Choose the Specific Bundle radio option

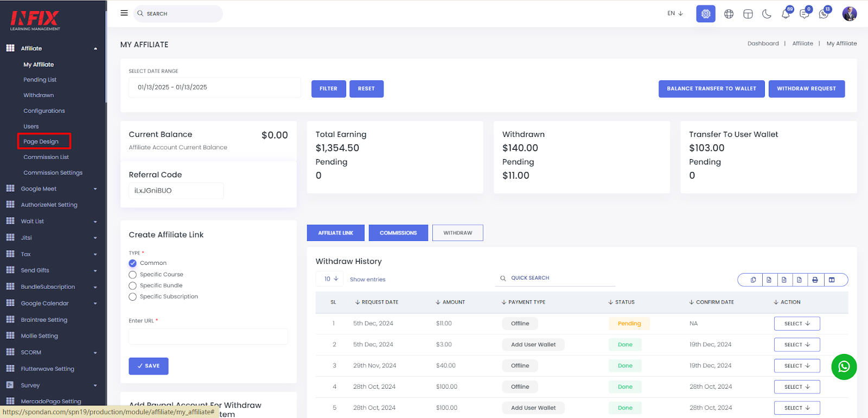[x=132, y=286]
